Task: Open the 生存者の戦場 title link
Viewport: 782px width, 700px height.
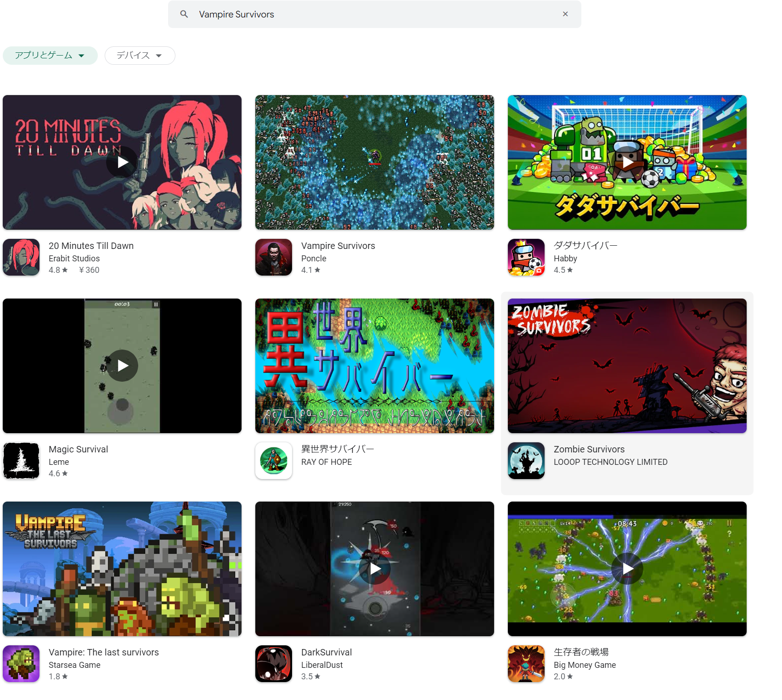Action: click(581, 652)
